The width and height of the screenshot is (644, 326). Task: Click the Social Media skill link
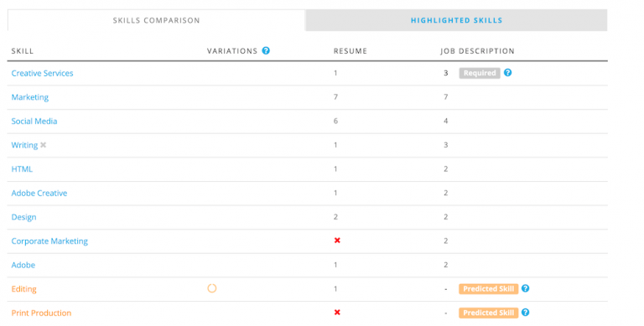tap(34, 122)
